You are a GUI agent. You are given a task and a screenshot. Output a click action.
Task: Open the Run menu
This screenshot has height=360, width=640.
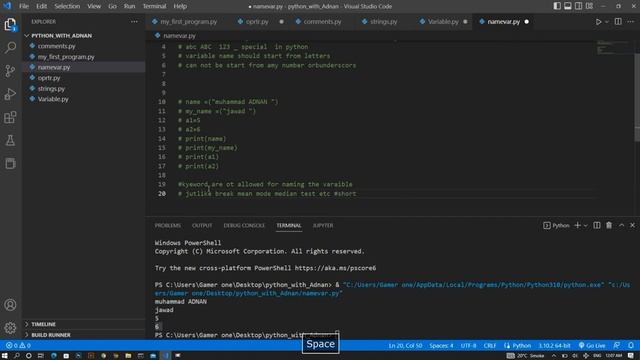click(x=129, y=6)
